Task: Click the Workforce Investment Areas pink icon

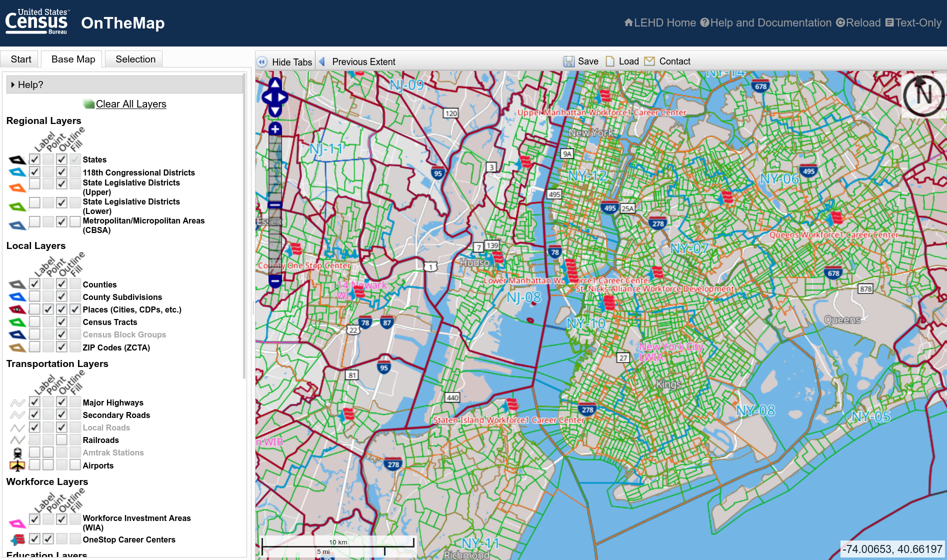Action: click(x=17, y=523)
